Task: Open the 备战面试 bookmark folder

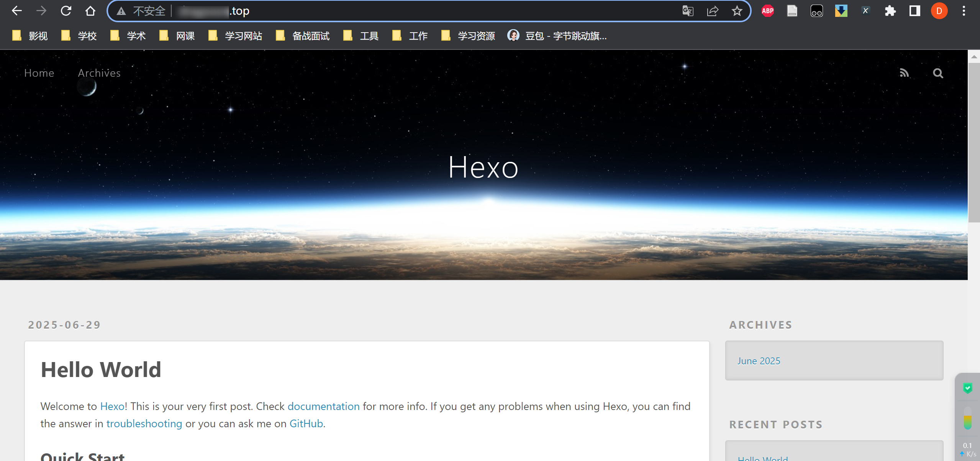Action: (x=303, y=36)
